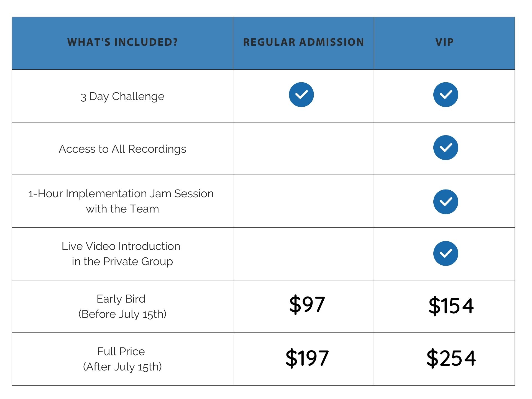Screen dimensions: 532x399
Task: Click VIP 3 Day Challenge checkmark
Action: tap(446, 94)
